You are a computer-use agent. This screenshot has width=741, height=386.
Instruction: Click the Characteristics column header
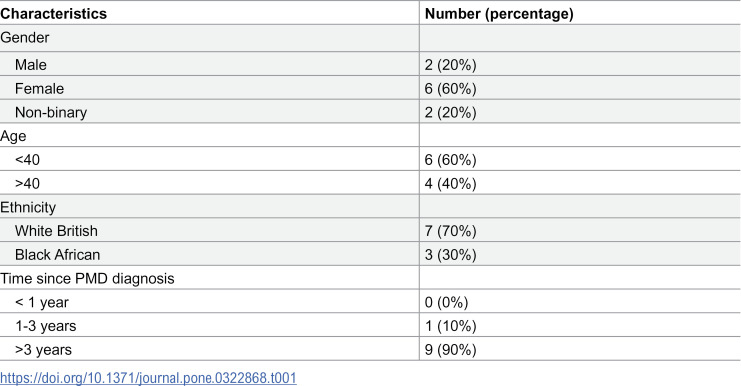53,14
